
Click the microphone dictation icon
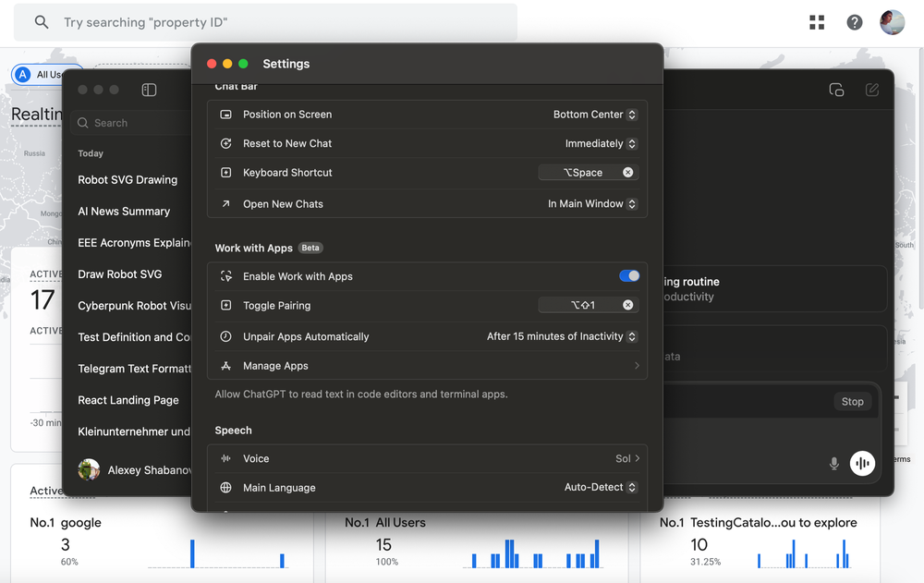pyautogui.click(x=833, y=463)
